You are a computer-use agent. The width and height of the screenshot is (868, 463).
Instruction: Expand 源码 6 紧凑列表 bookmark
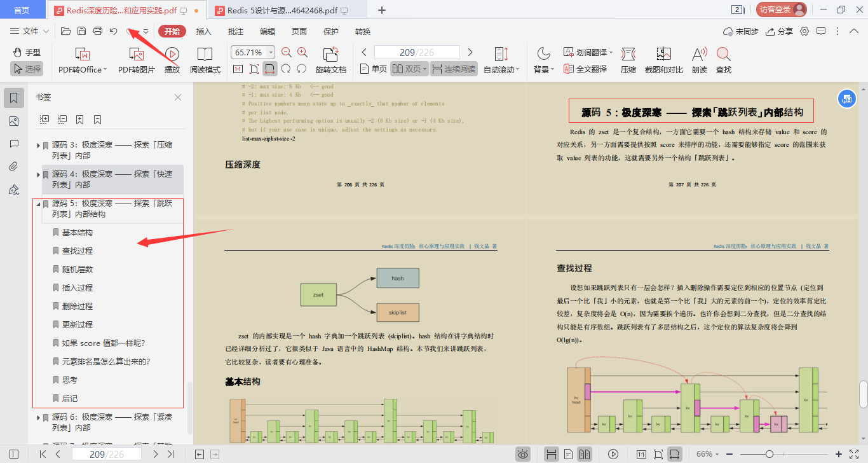pyautogui.click(x=38, y=418)
